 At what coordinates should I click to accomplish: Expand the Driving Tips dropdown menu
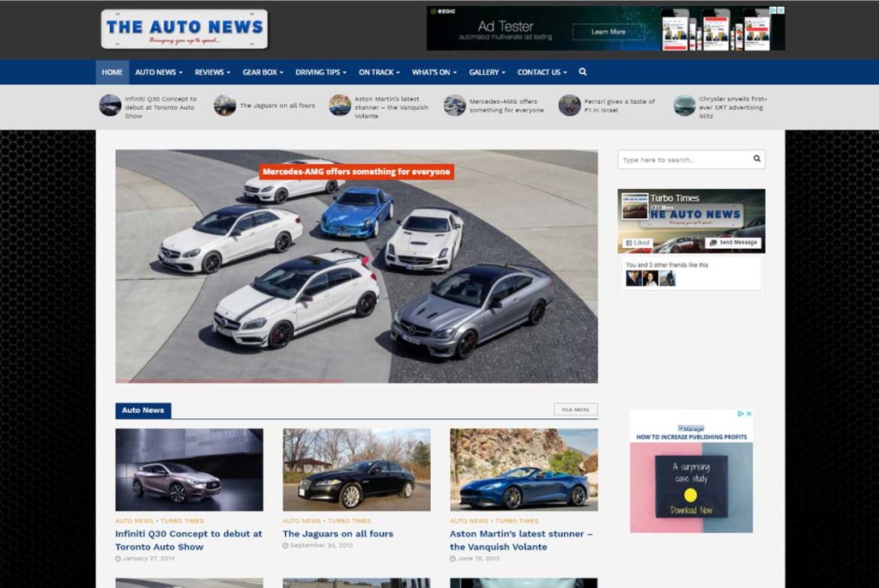[322, 72]
